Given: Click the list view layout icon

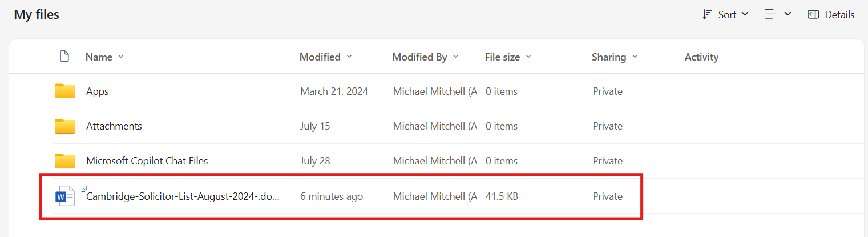Looking at the screenshot, I should point(771,15).
